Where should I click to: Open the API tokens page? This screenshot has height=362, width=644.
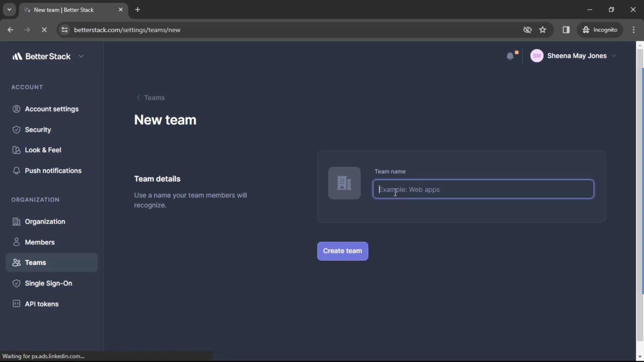coord(51,304)
